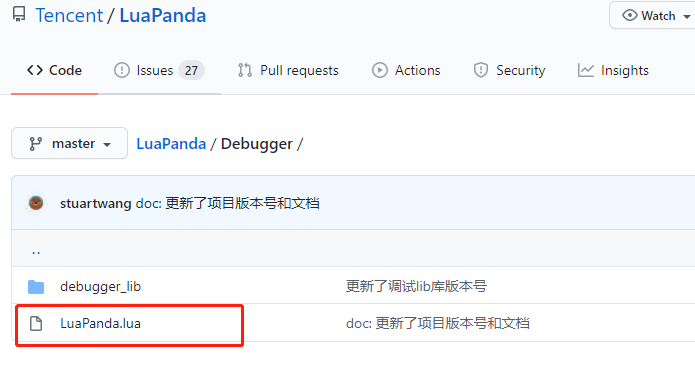This screenshot has width=695, height=384.
Task: Click the Pull requests branch icon
Action: (245, 70)
